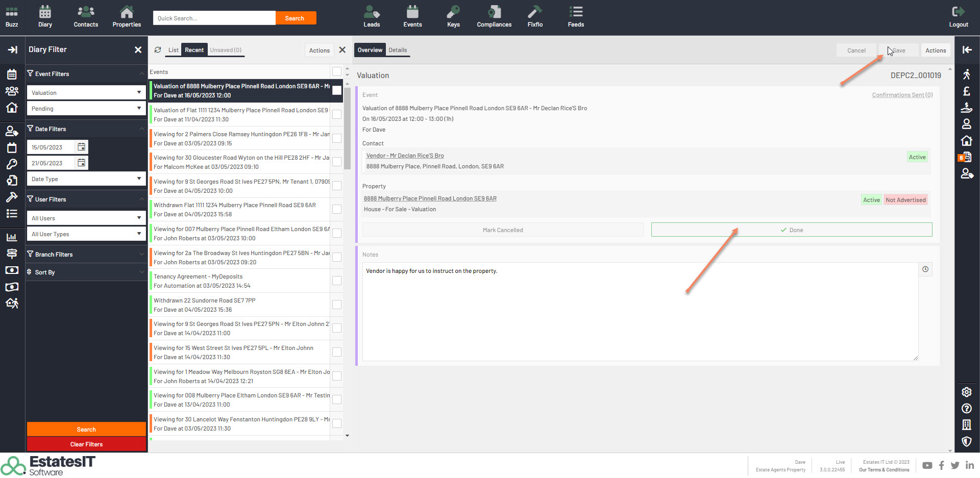Refresh the events list
The height and width of the screenshot is (478, 980).
click(x=158, y=50)
